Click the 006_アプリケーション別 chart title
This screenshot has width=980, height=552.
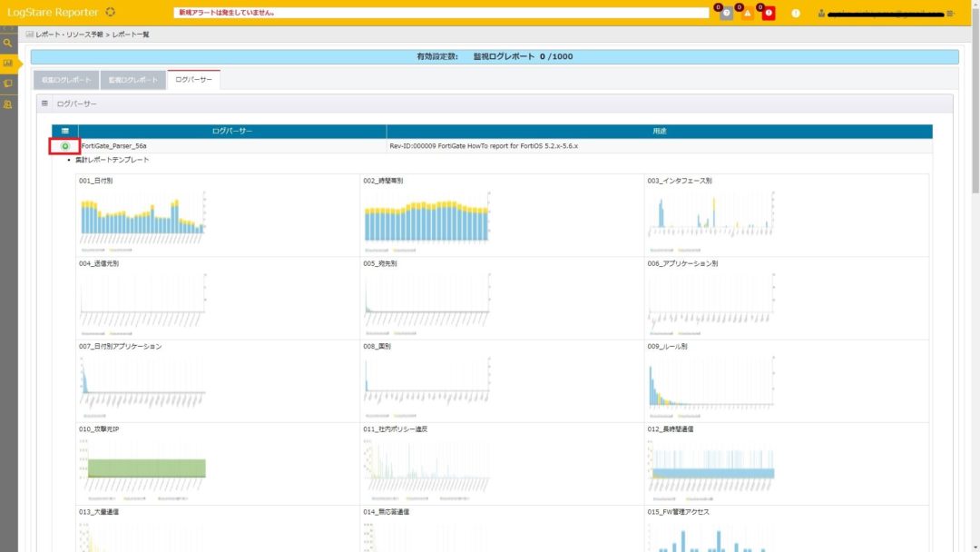tap(682, 264)
